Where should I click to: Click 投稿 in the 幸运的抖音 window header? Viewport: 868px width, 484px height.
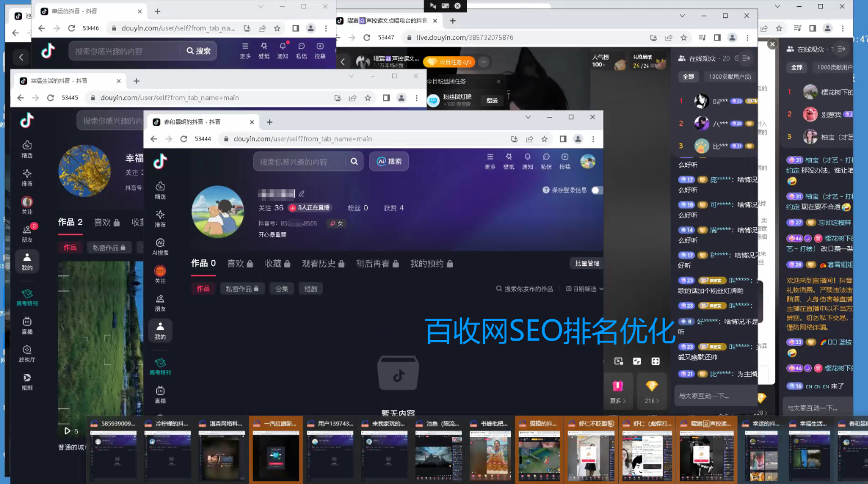[x=320, y=50]
